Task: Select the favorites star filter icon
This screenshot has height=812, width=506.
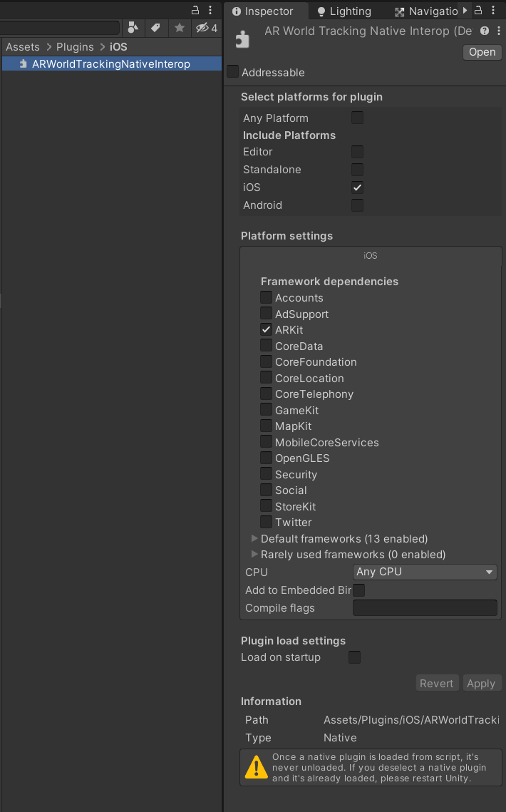Action: coord(179,27)
